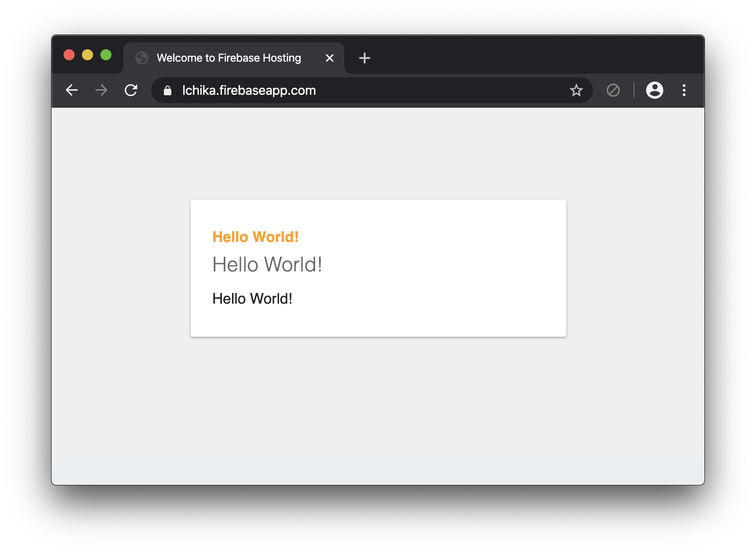The image size is (756, 553).
Task: Maximize the window with the green button
Action: point(106,55)
